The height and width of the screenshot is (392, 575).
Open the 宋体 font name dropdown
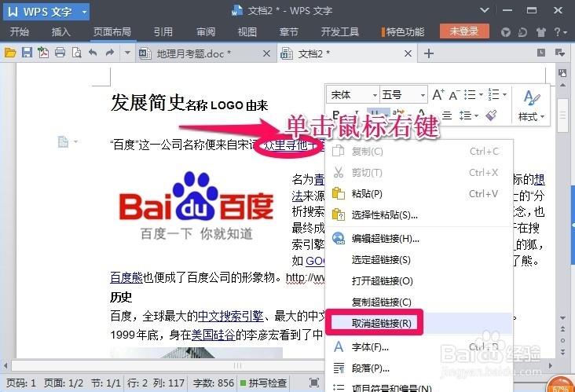[375, 95]
